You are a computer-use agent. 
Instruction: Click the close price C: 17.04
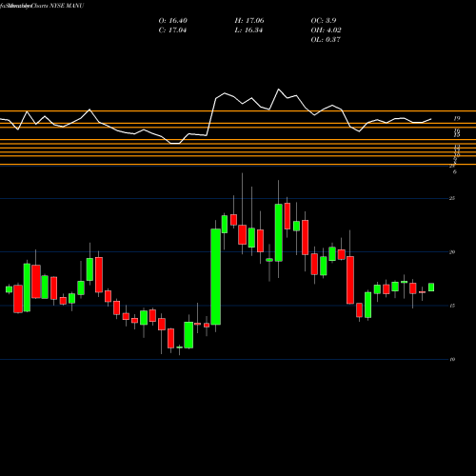coord(172,30)
